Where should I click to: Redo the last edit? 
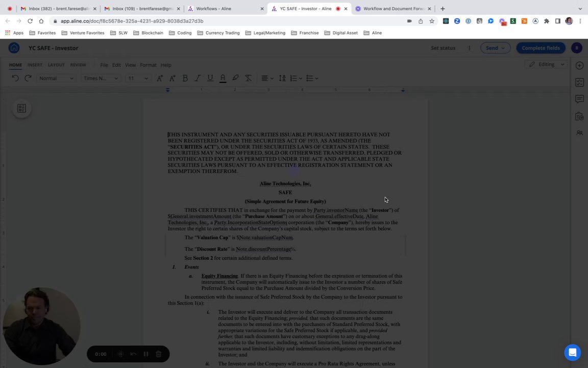(28, 78)
